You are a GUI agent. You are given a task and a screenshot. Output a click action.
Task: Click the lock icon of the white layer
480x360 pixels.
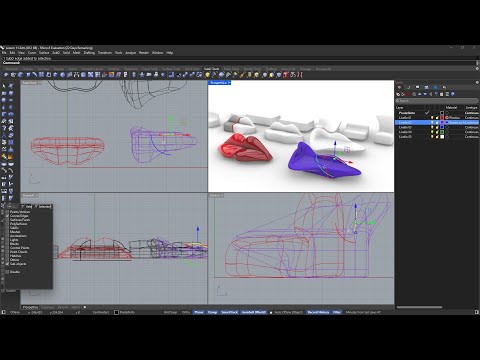click(x=437, y=137)
